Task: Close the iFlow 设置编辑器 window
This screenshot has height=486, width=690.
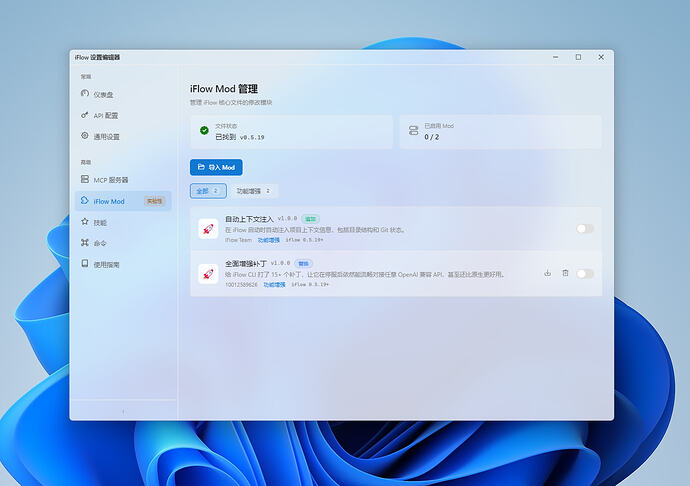Action: click(x=601, y=57)
